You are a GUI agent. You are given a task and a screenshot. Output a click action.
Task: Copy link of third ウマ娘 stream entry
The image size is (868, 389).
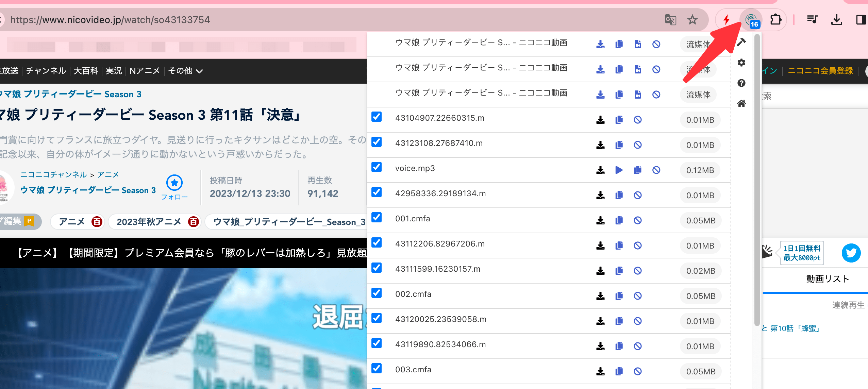pos(619,95)
